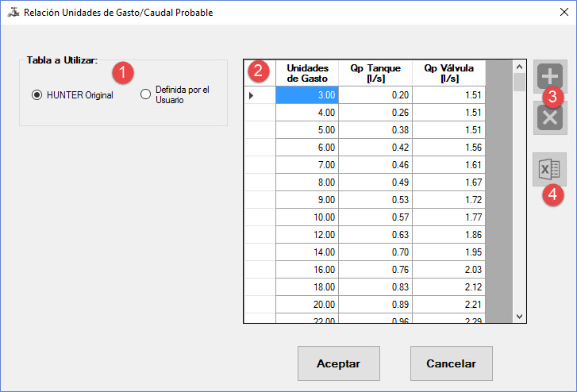Select Qp Tanque cell 0.76
Image resolution: width=577 pixels, height=392 pixels.
[x=375, y=270]
